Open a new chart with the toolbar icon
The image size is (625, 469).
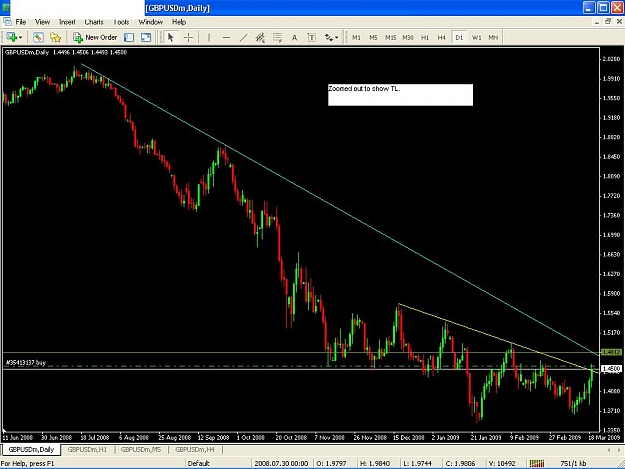pyautogui.click(x=11, y=37)
